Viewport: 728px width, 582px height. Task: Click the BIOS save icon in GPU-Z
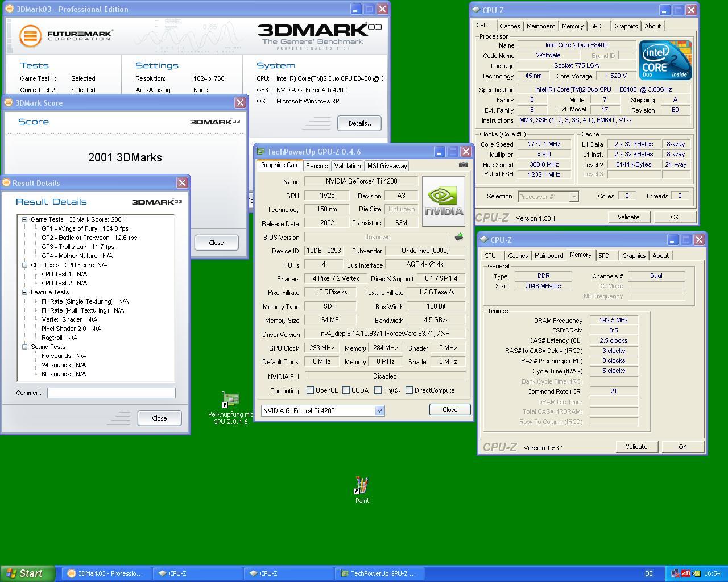click(x=459, y=237)
